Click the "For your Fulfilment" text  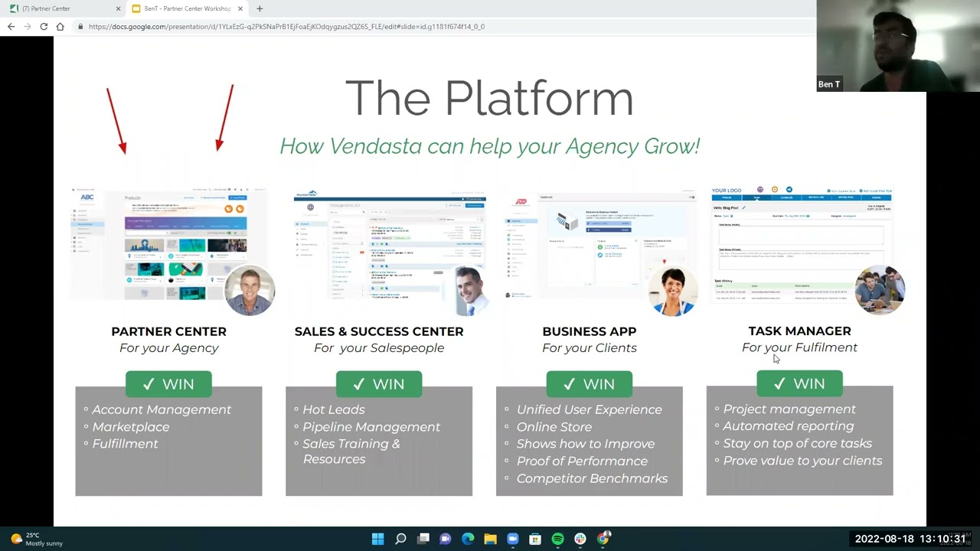click(x=799, y=347)
